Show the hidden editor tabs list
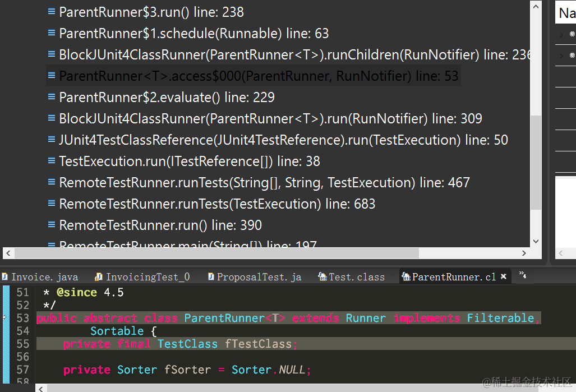This screenshot has width=576, height=392. click(x=522, y=274)
